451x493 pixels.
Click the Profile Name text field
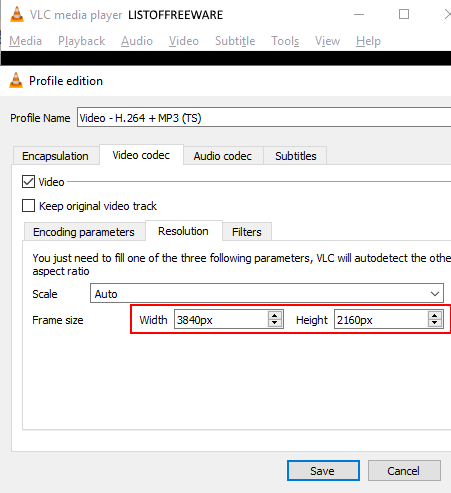pos(264,118)
